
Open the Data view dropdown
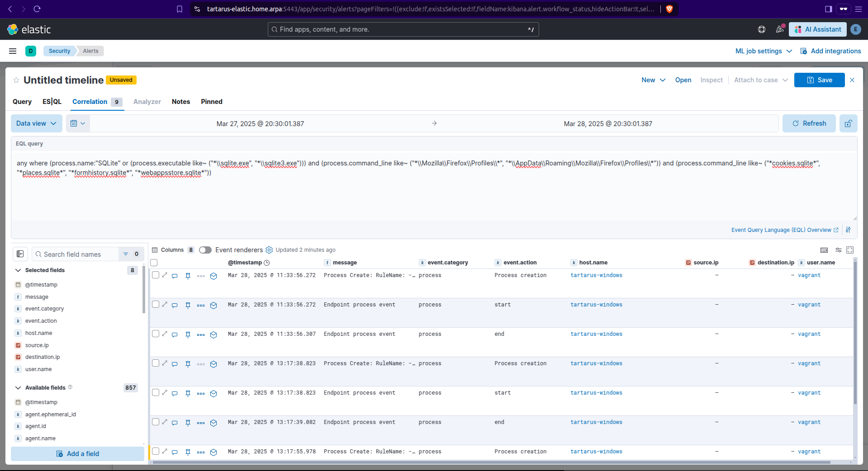[37, 123]
